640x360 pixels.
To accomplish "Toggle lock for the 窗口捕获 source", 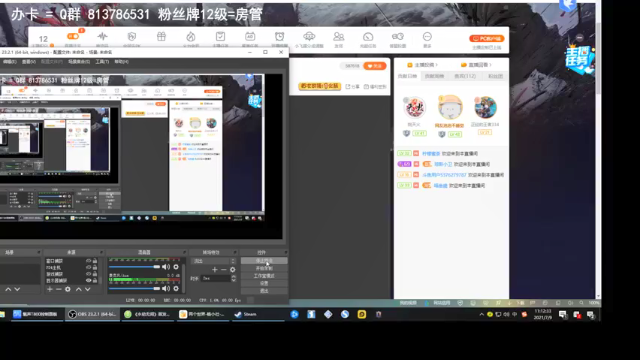I will click(x=95, y=261).
